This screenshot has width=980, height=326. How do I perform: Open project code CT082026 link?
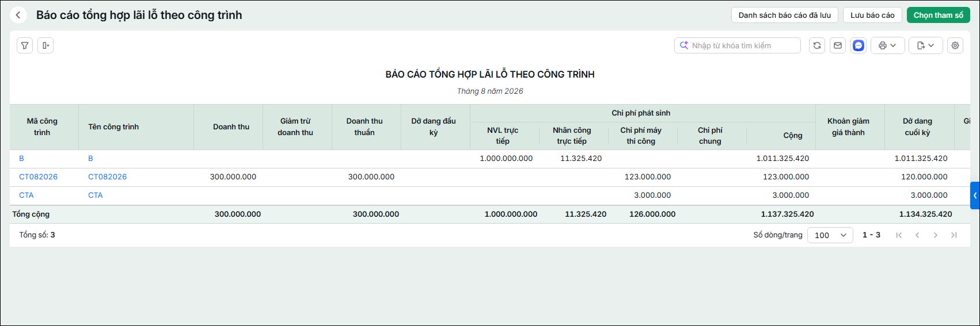[x=39, y=177]
